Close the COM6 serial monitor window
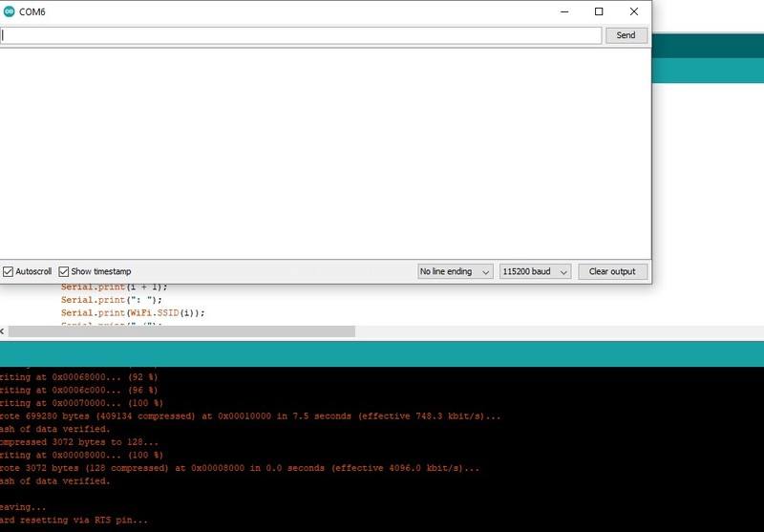Image resolution: width=764 pixels, height=532 pixels. (633, 11)
